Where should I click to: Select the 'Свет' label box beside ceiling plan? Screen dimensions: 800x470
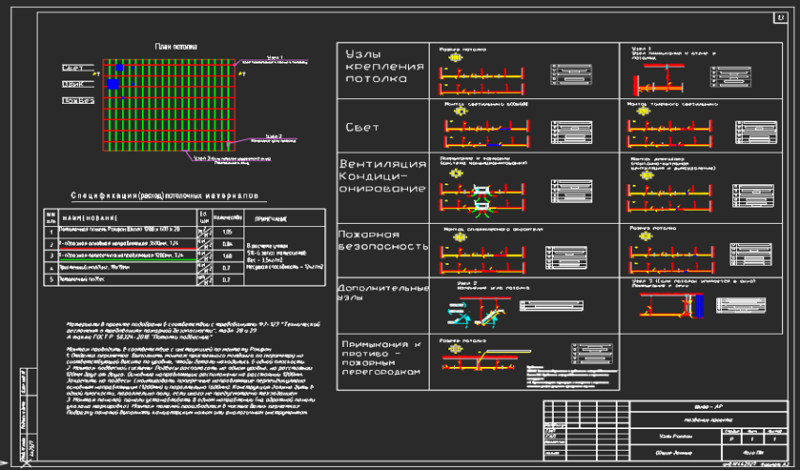click(x=78, y=68)
